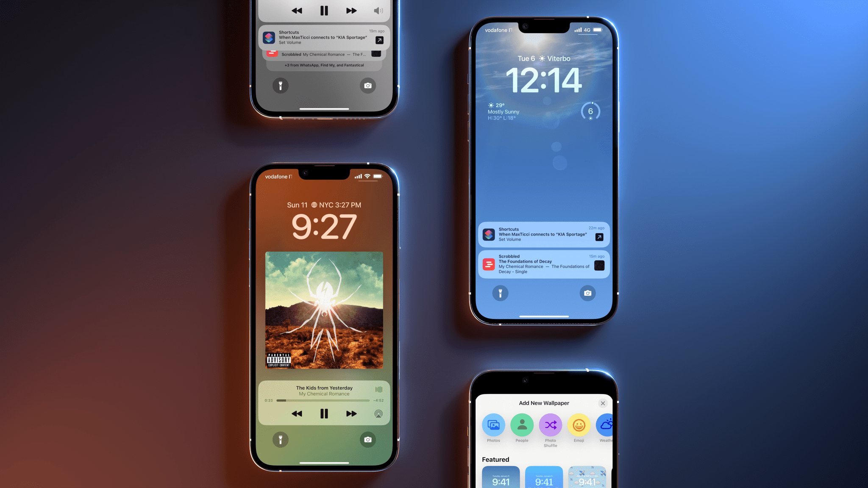This screenshot has width=868, height=488.
Task: Select the People wallpaper category icon
Action: pos(522,424)
